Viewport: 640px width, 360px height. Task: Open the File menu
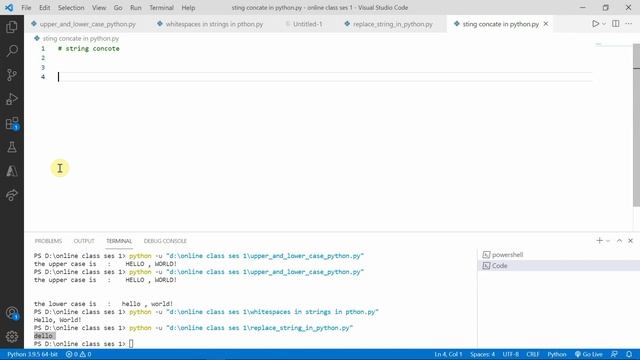pos(26,8)
